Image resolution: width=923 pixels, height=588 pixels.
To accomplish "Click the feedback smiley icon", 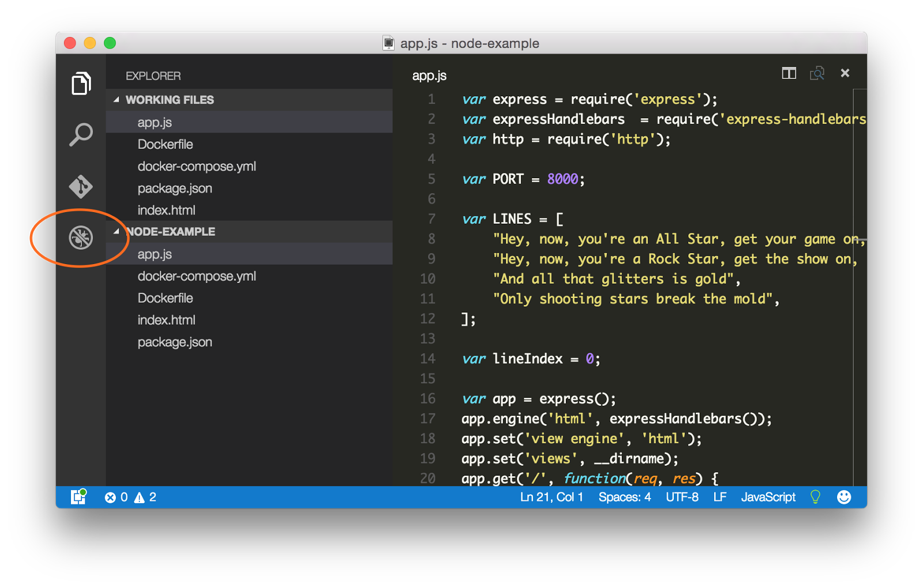I will 844,496.
